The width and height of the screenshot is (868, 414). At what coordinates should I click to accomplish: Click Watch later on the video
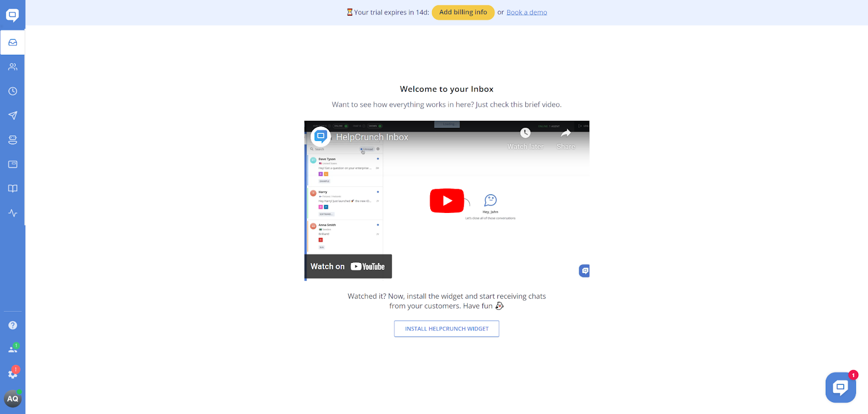525,139
